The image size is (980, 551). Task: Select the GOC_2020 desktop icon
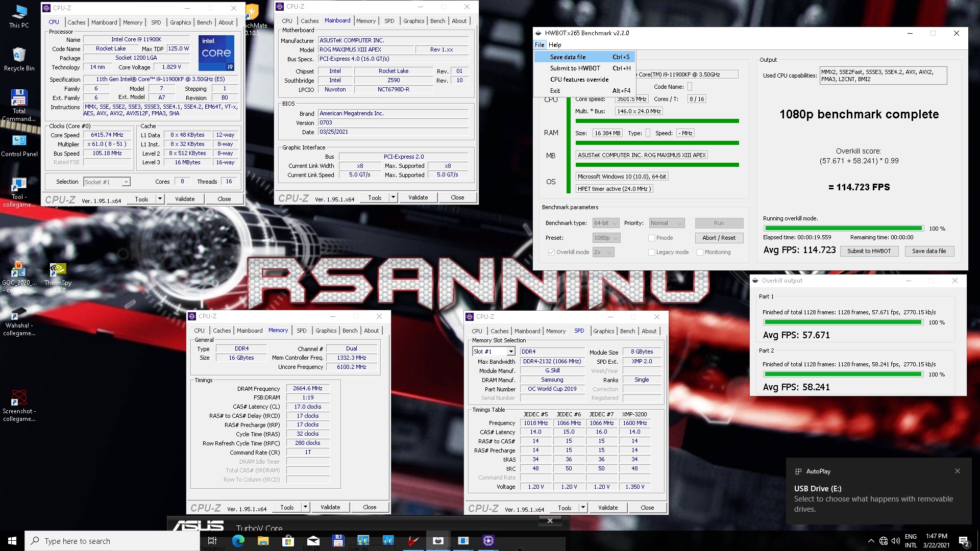19,278
